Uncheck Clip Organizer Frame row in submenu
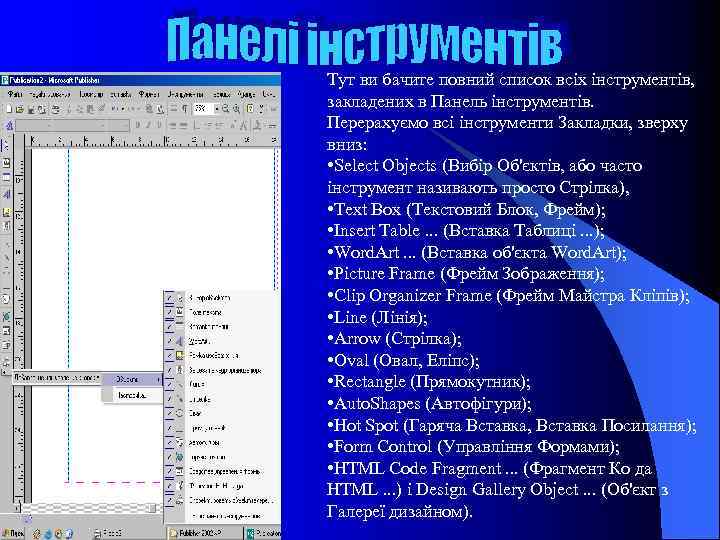This screenshot has height=540, width=720. [x=222, y=370]
